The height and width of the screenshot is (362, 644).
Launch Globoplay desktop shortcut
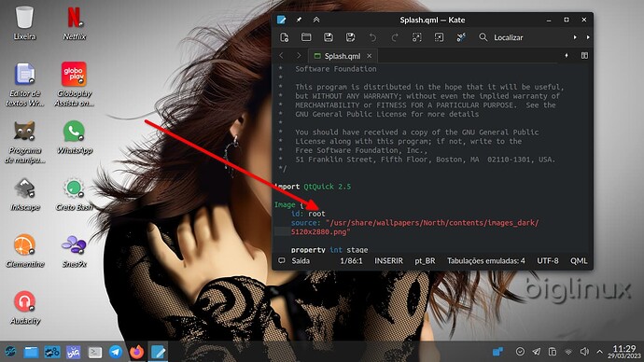[75, 85]
